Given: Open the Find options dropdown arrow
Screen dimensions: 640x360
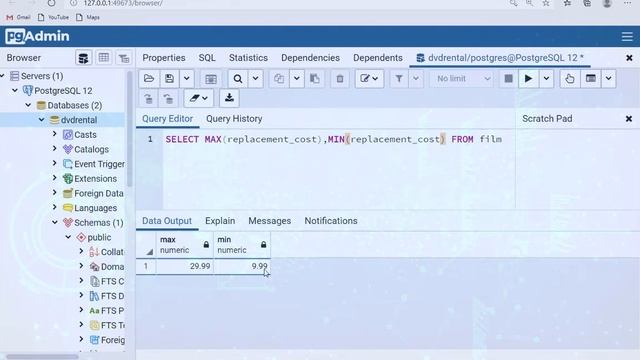Looking at the screenshot, I should pos(256,78).
